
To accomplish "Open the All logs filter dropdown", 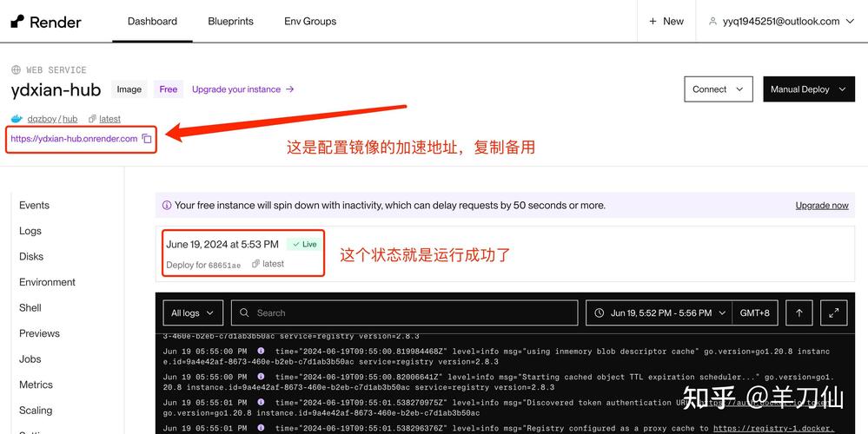I will pyautogui.click(x=193, y=313).
